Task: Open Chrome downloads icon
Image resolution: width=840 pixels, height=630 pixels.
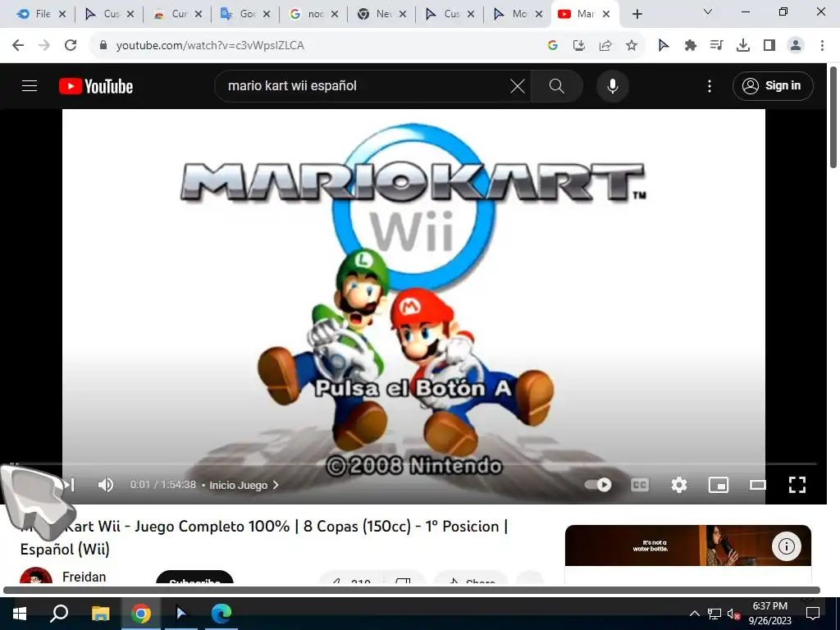Action: (742, 46)
